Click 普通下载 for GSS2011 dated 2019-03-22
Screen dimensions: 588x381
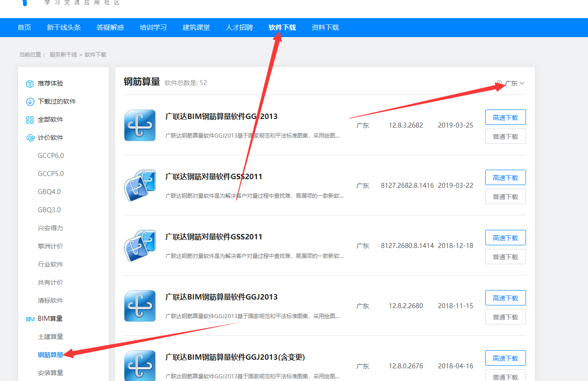coord(506,196)
